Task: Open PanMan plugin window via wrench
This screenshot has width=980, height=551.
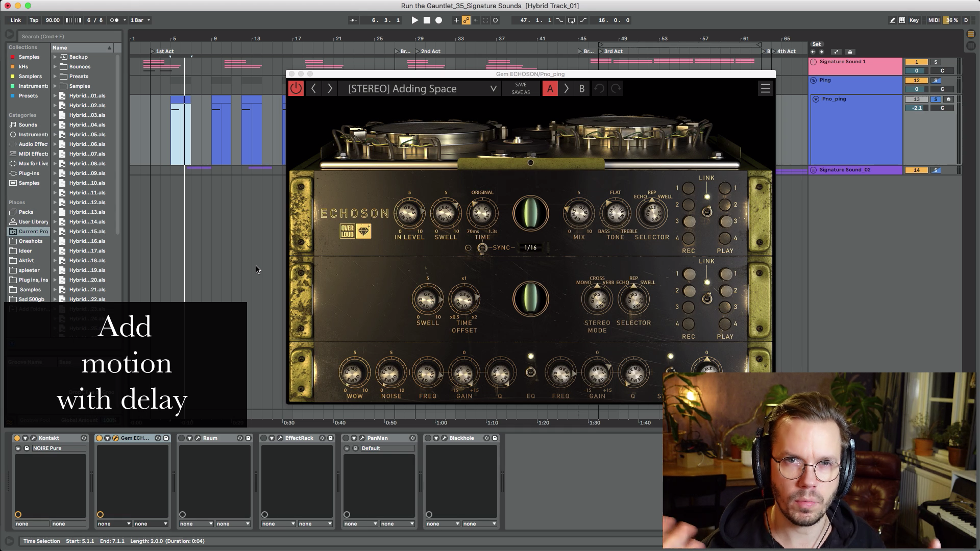Action: [362, 438]
